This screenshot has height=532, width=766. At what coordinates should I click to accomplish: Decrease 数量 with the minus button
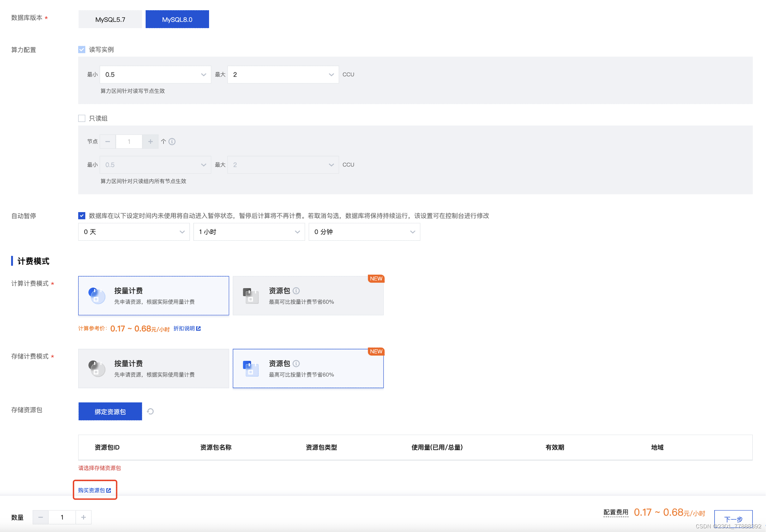41,517
